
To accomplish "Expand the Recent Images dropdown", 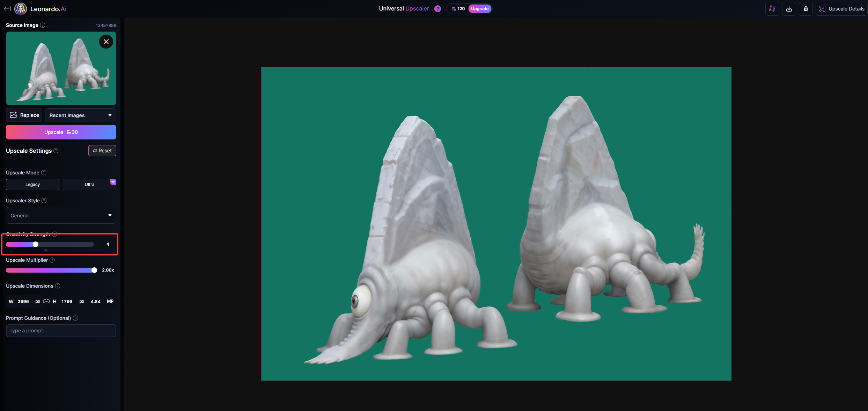I will pos(80,115).
